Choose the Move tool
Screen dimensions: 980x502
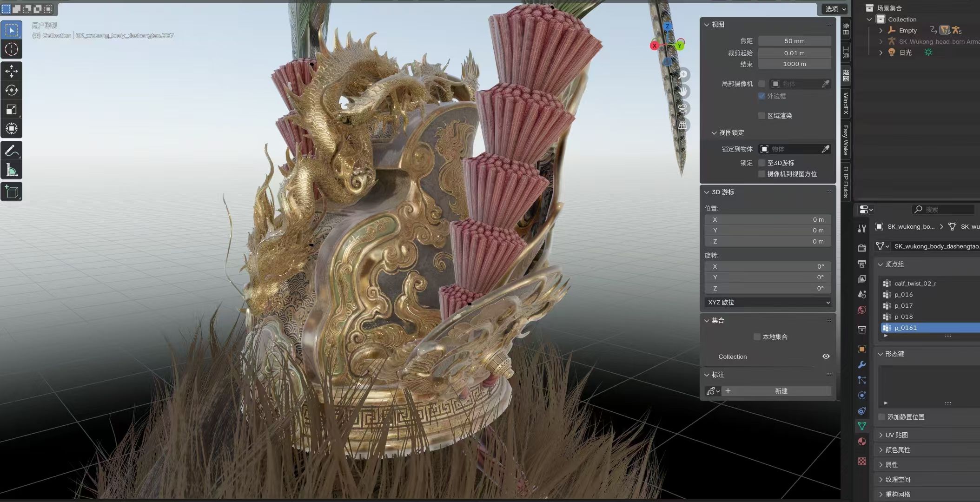point(12,71)
